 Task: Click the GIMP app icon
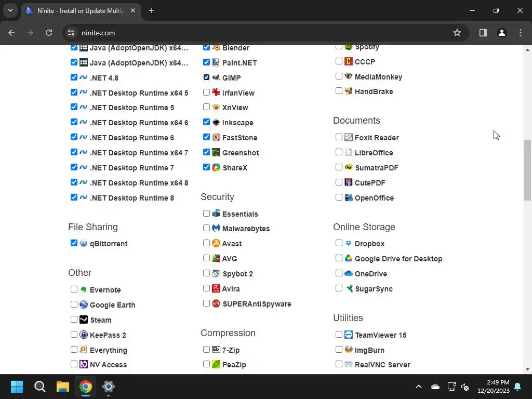pyautogui.click(x=216, y=77)
